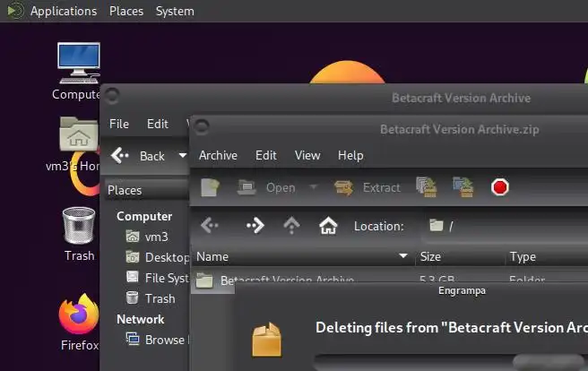
Task: Select Browse Network in the sidebar
Action: click(x=158, y=340)
